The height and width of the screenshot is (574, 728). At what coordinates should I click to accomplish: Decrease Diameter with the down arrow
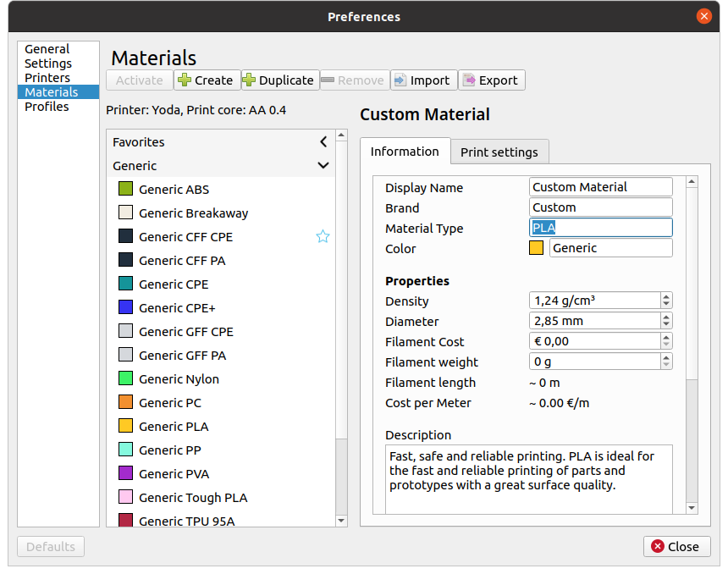coord(666,325)
